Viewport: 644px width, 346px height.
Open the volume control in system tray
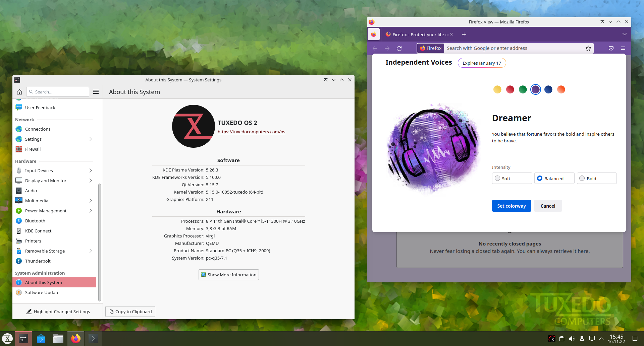(572, 339)
